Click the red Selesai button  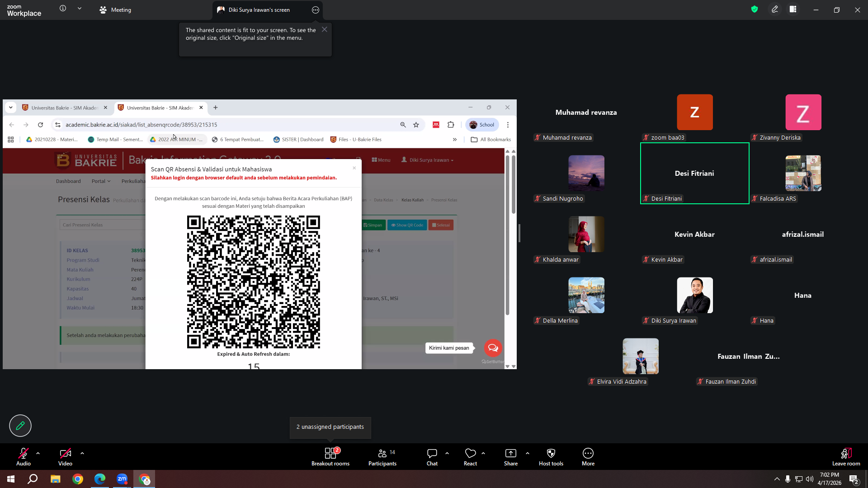click(x=441, y=225)
